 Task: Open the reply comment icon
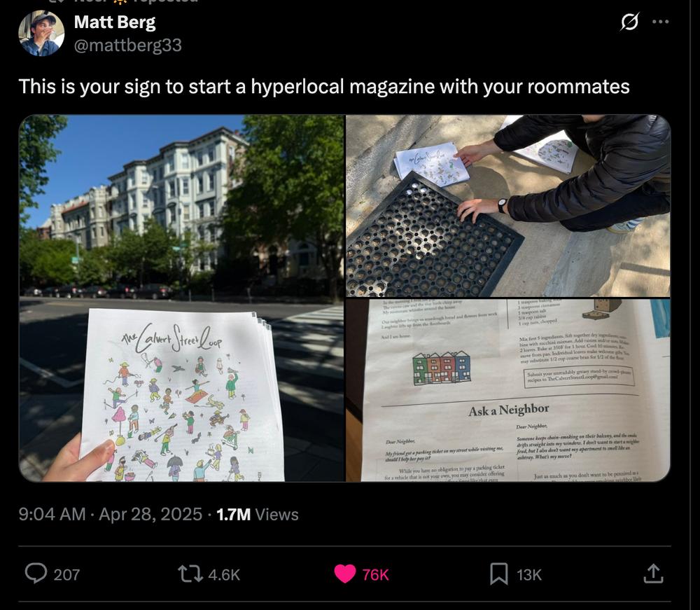tap(36, 574)
